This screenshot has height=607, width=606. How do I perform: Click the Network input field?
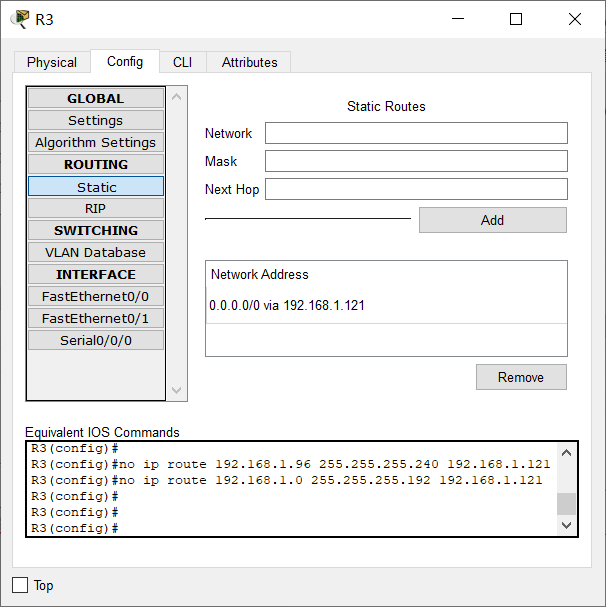click(416, 133)
